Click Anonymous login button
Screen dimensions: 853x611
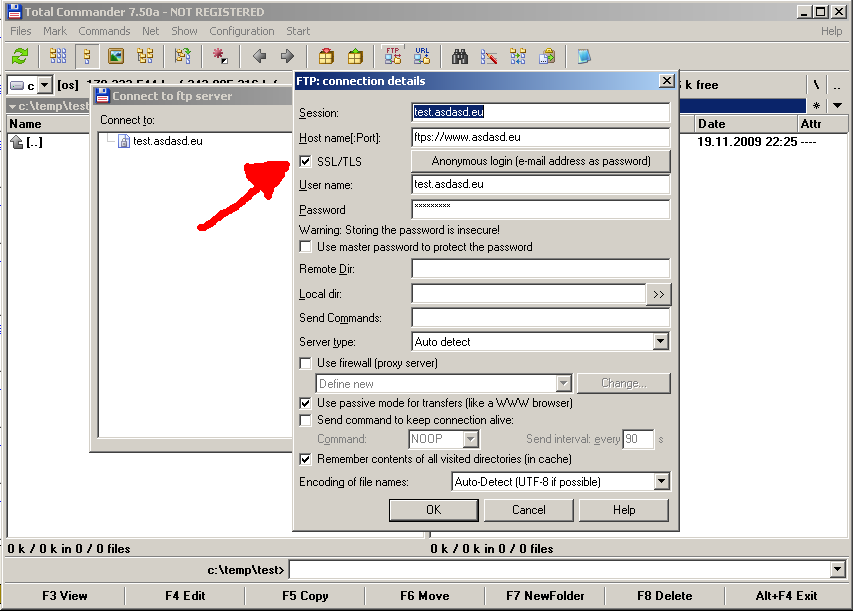pyautogui.click(x=541, y=161)
